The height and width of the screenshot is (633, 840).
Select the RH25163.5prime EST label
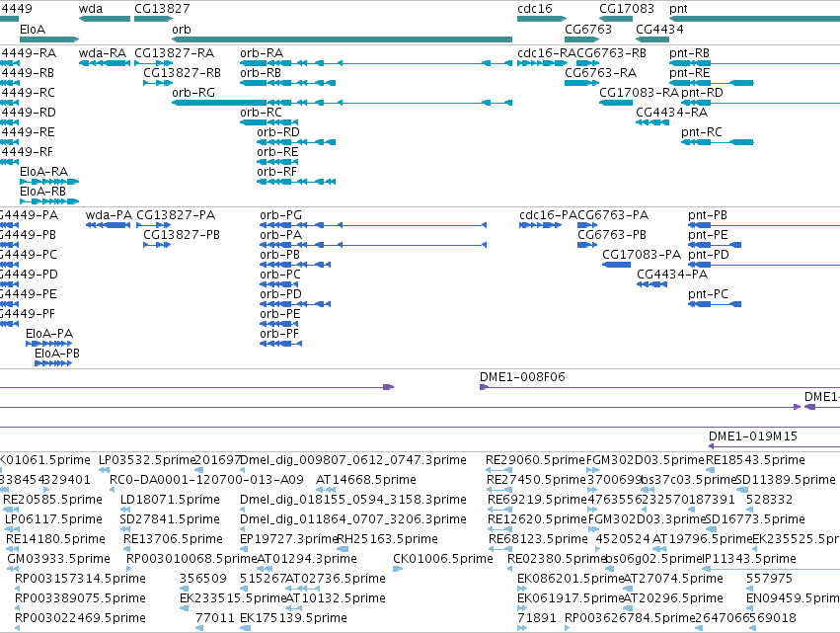point(387,539)
